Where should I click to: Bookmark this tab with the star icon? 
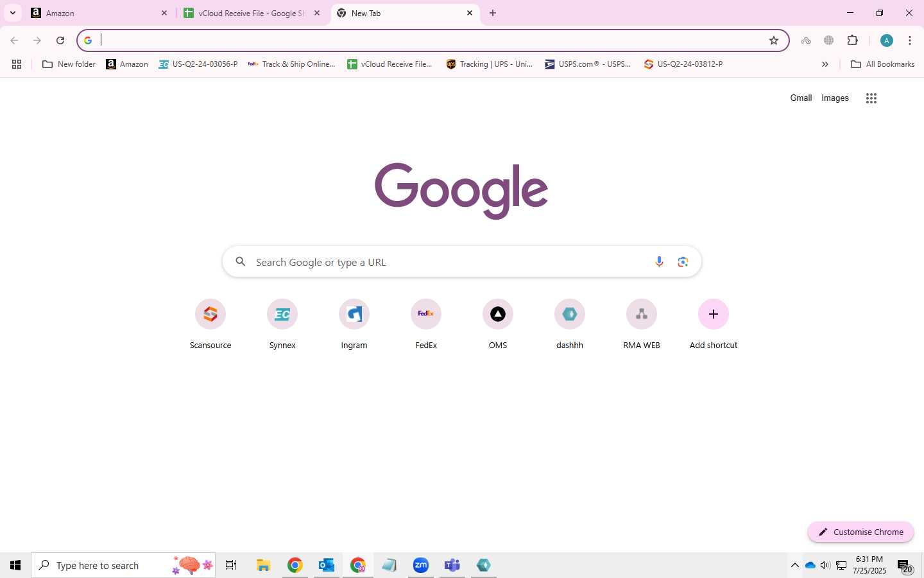click(774, 40)
